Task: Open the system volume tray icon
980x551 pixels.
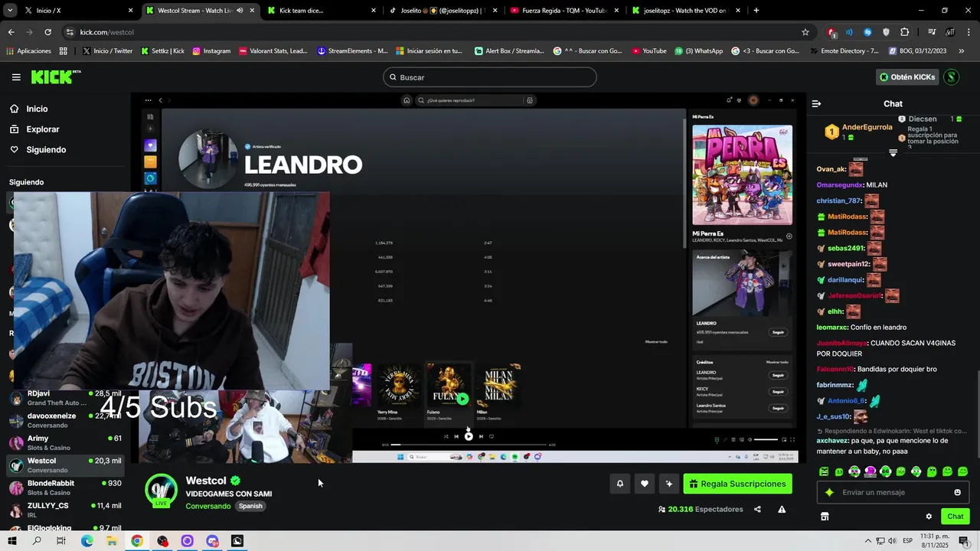Action: [x=892, y=541]
